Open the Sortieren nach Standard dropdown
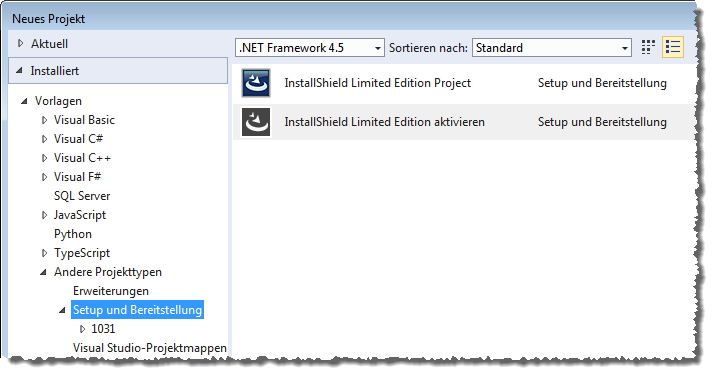The image size is (715, 378). pyautogui.click(x=552, y=47)
